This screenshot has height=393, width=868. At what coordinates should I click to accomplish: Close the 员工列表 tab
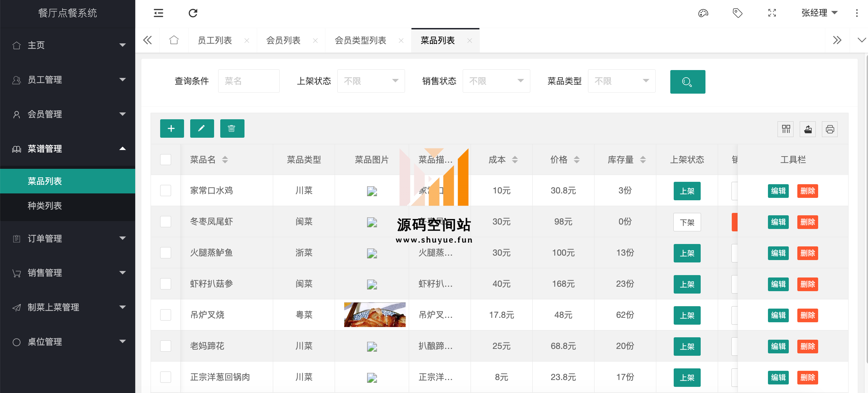pos(247,41)
